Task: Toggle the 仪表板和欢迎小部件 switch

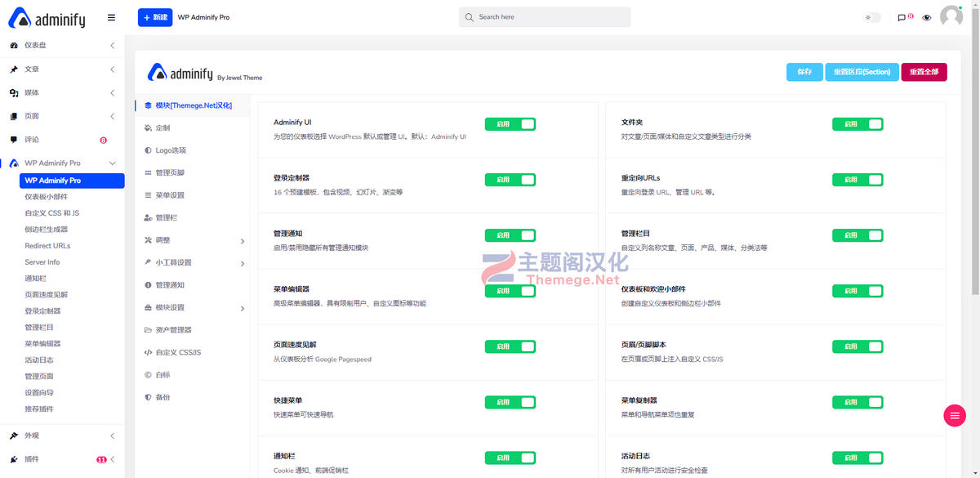Action: click(x=857, y=291)
